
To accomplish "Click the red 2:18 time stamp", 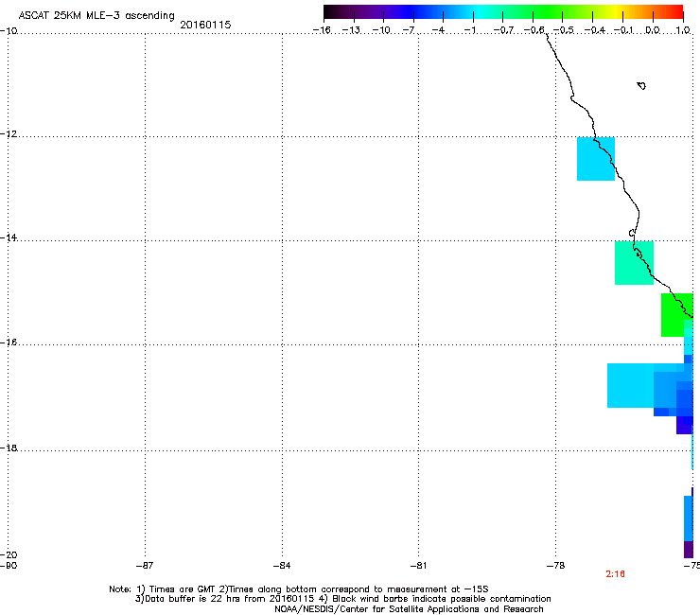I will [x=615, y=574].
